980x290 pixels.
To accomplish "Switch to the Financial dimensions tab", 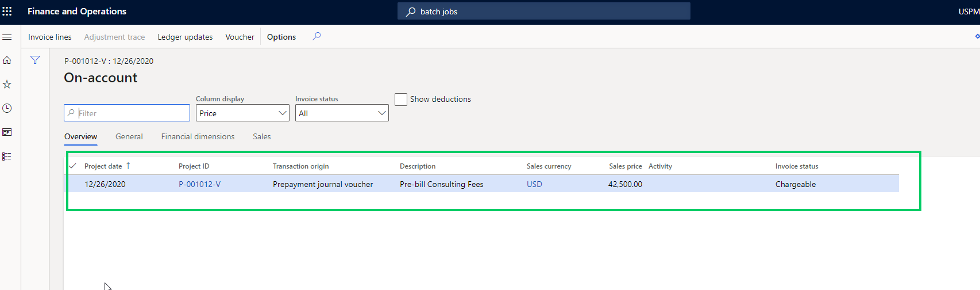I will 198,136.
